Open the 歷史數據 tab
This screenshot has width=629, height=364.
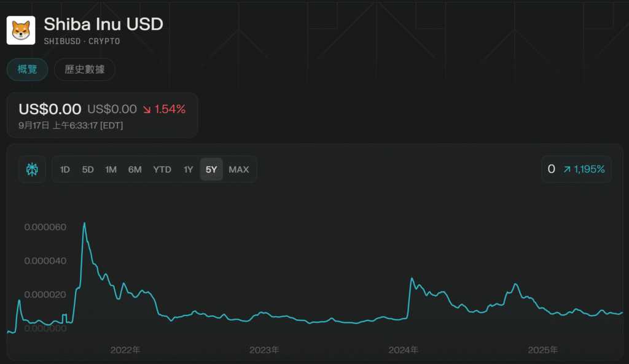85,69
